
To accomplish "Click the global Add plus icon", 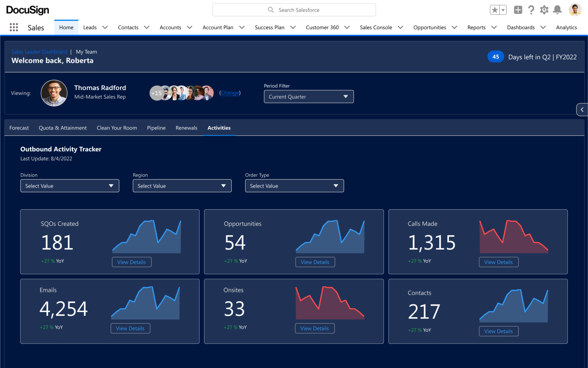I will tap(518, 10).
